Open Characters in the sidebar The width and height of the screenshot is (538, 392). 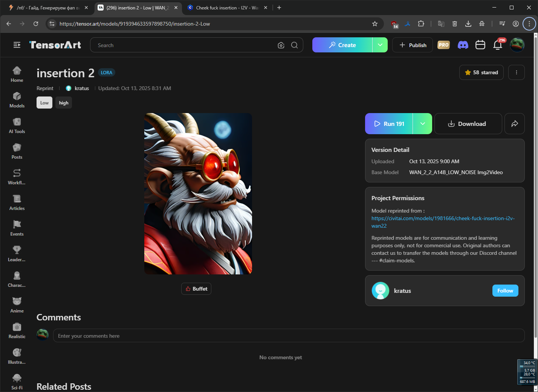click(17, 280)
